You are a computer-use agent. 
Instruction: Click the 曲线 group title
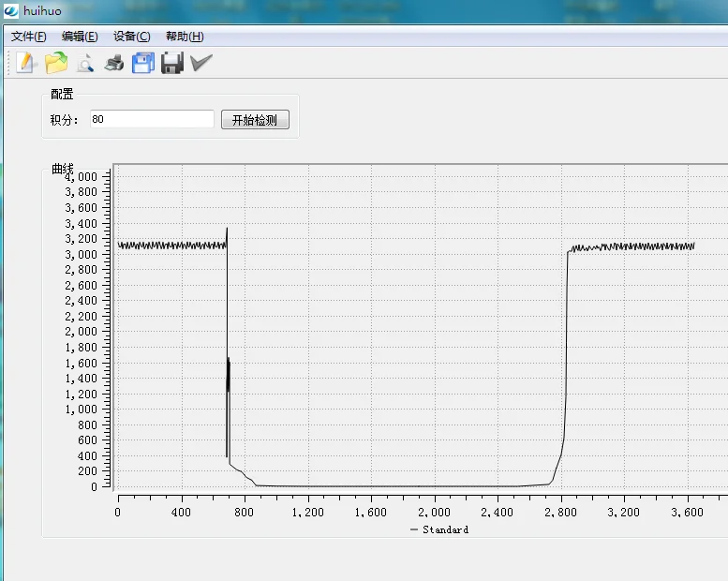pos(62,169)
